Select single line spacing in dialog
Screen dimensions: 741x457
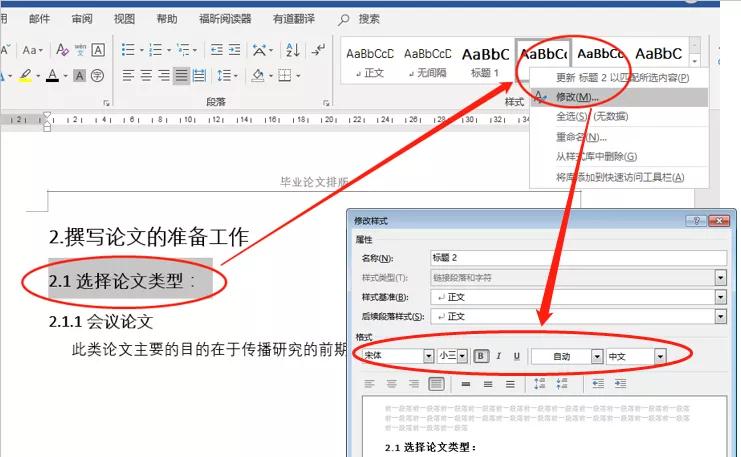(x=466, y=384)
